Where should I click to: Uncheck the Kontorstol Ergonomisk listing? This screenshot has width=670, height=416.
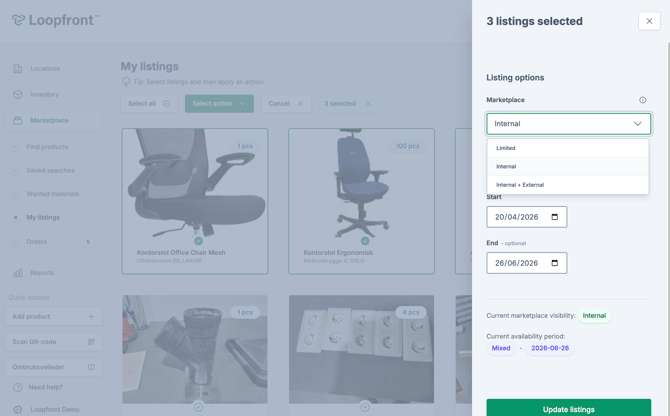pos(365,241)
